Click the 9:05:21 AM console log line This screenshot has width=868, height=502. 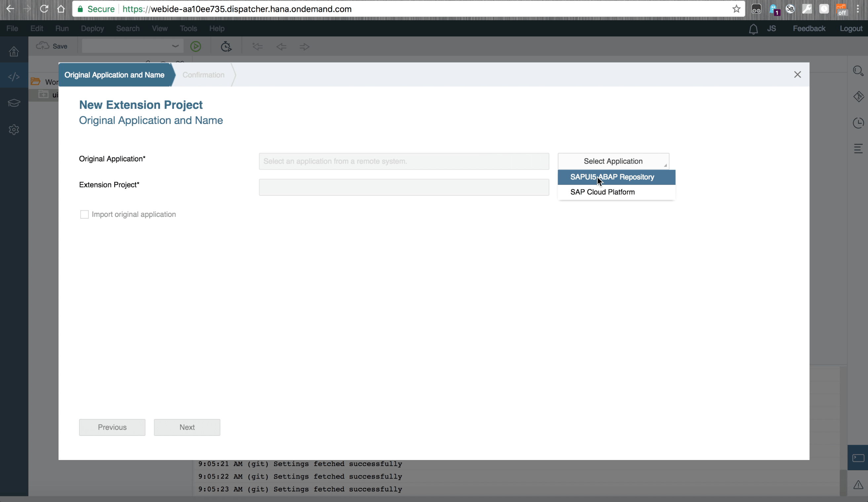(x=300, y=464)
